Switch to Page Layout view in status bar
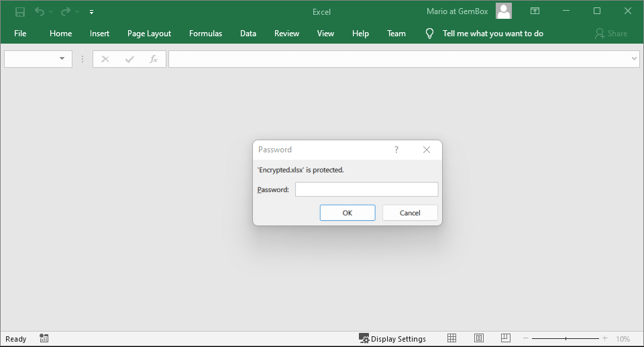Image resolution: width=644 pixels, height=347 pixels. coord(479,338)
